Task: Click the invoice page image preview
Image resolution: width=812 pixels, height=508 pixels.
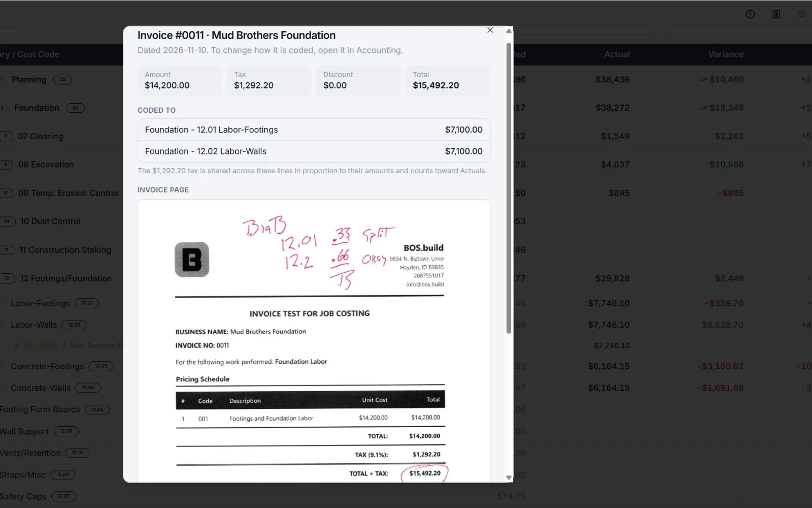Action: point(314,340)
